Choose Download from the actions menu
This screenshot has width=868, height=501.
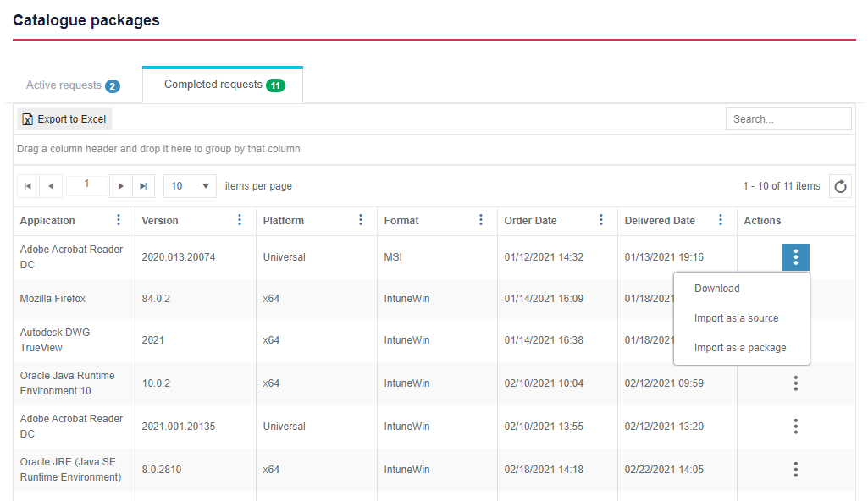[x=716, y=289]
